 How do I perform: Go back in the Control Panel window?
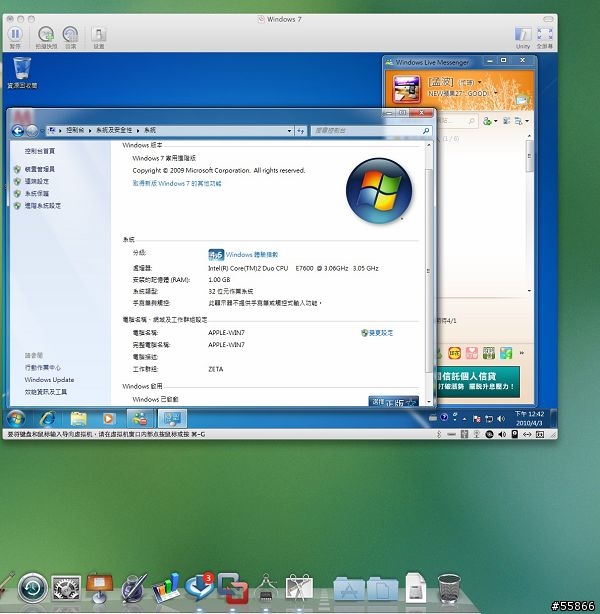click(17, 130)
